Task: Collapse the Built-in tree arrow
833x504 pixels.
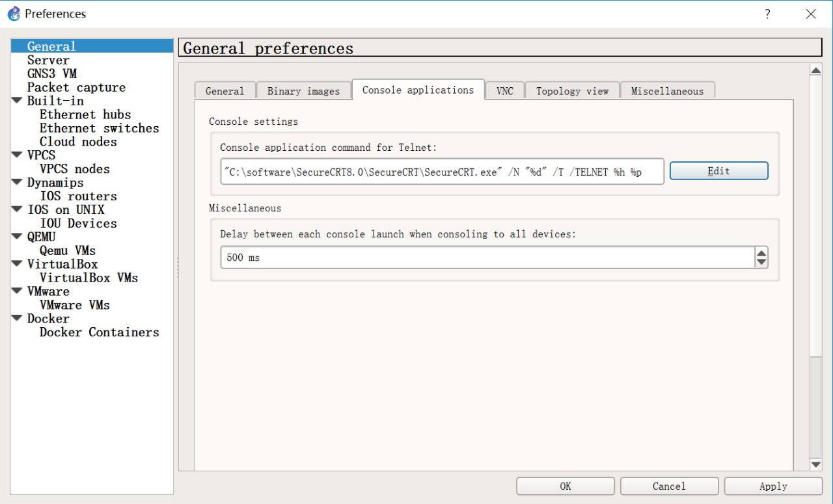Action: click(17, 101)
